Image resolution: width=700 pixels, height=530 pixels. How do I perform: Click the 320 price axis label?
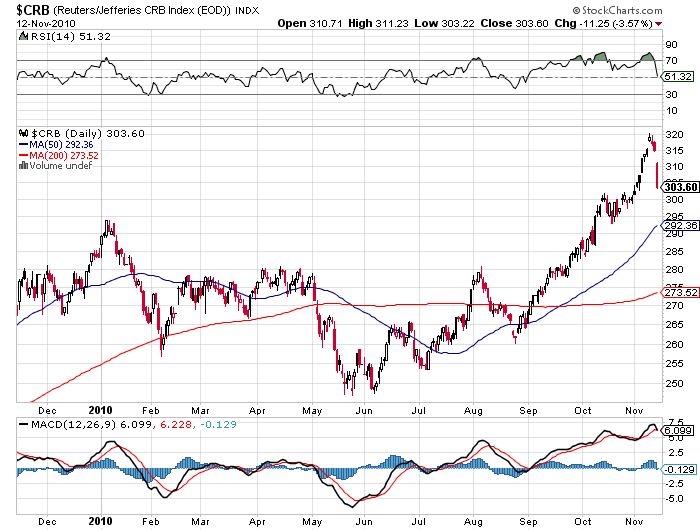click(674, 134)
